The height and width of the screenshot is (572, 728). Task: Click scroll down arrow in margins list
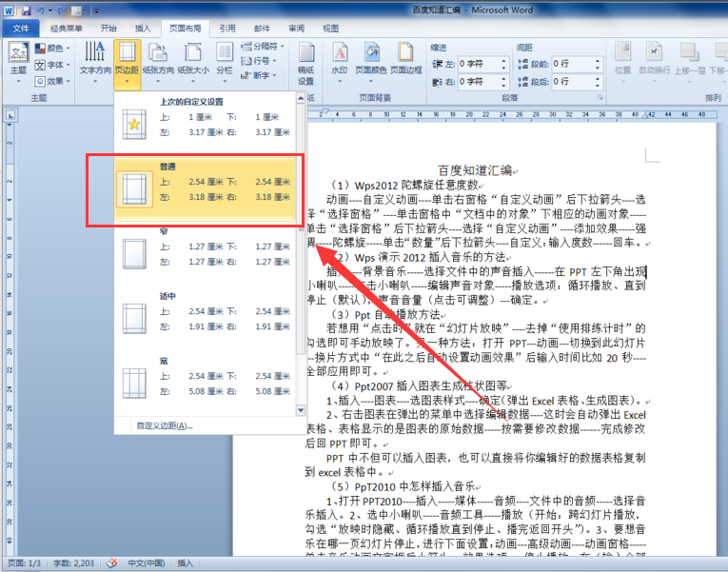coord(301,410)
